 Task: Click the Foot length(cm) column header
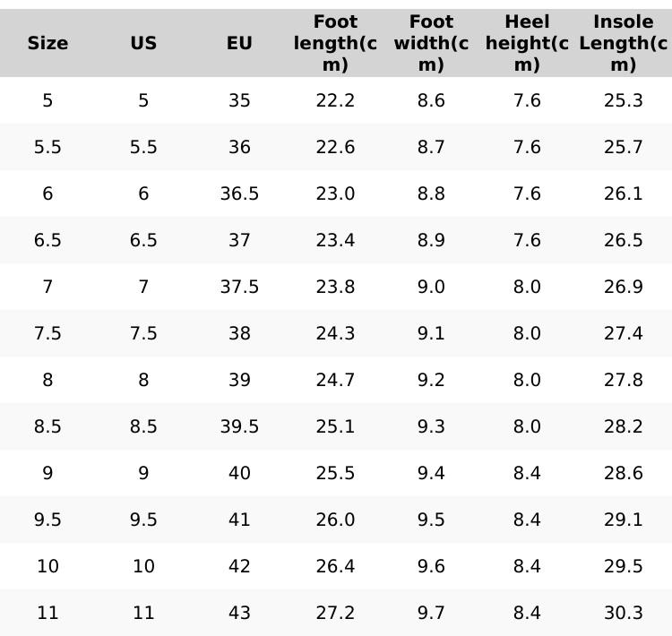335,43
